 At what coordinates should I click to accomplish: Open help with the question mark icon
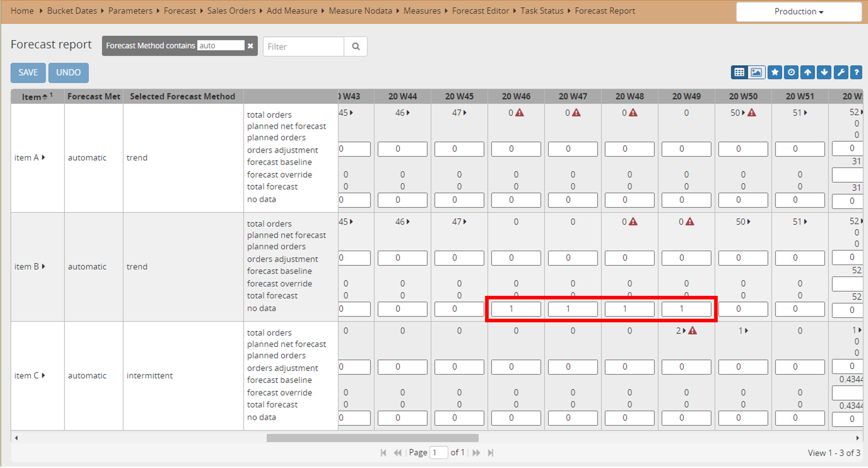[856, 72]
